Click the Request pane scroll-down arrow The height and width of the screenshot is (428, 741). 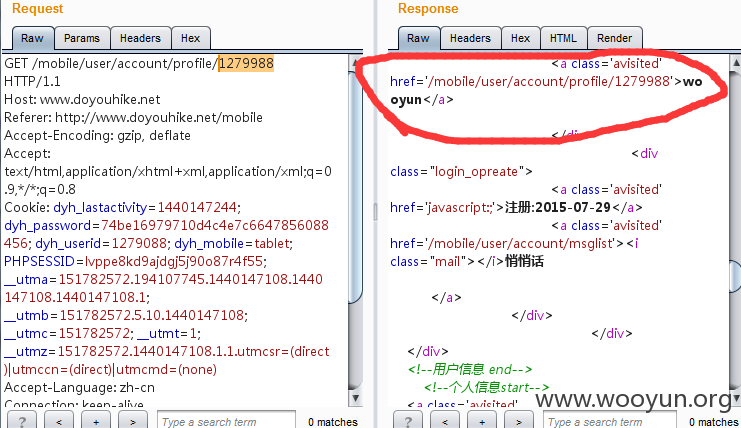[355, 398]
